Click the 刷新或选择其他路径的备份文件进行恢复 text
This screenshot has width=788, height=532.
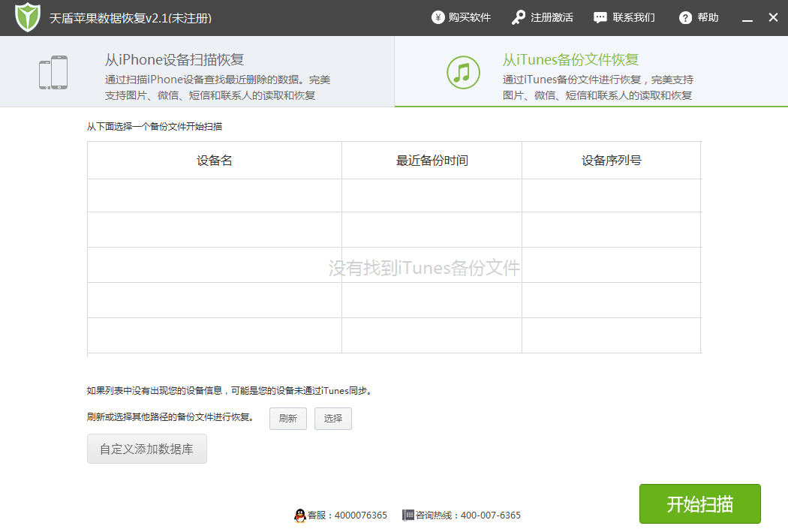(x=170, y=417)
